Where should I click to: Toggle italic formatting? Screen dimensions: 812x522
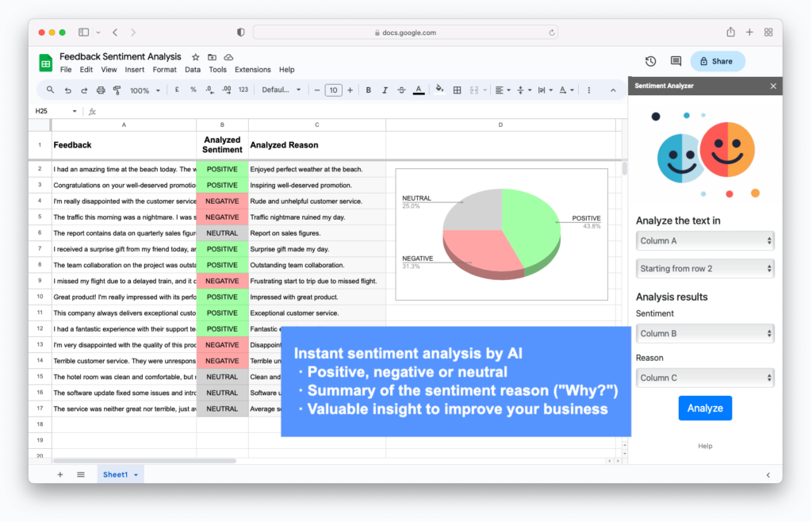[x=385, y=90]
